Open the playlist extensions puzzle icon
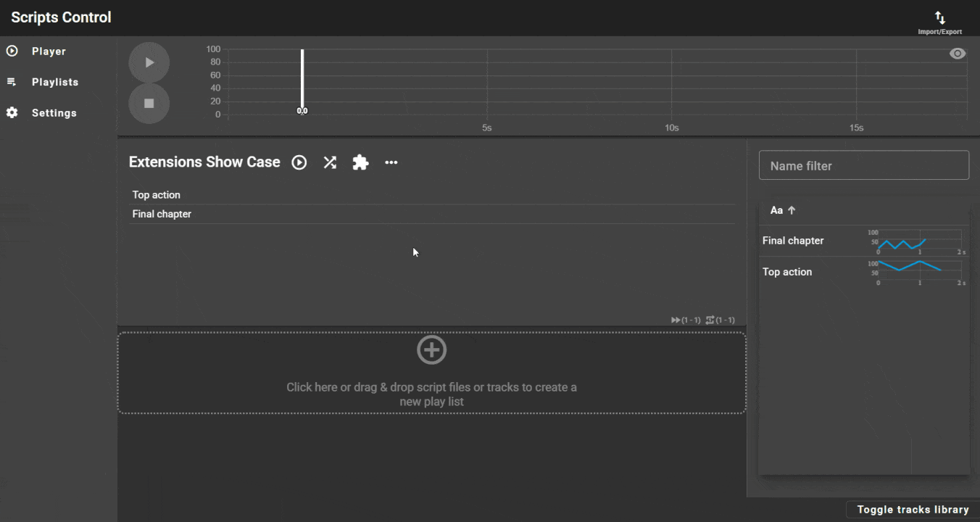Screen dimensions: 980x522 point(360,162)
